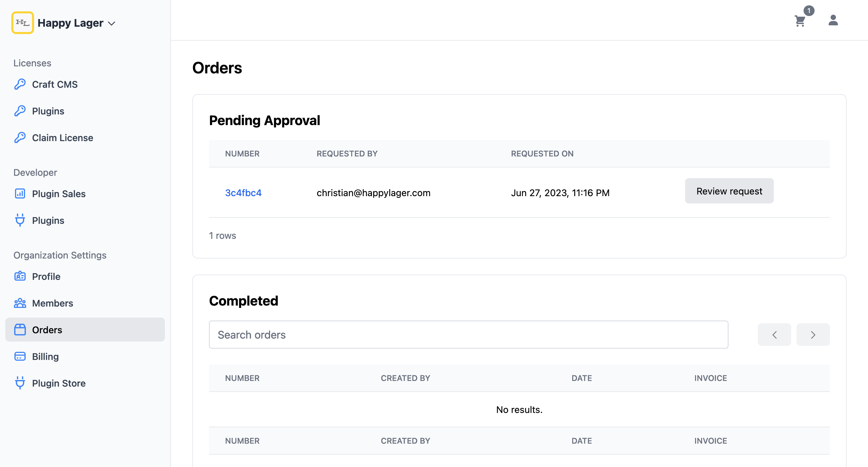Click the key icon beside Claim License

(20, 137)
